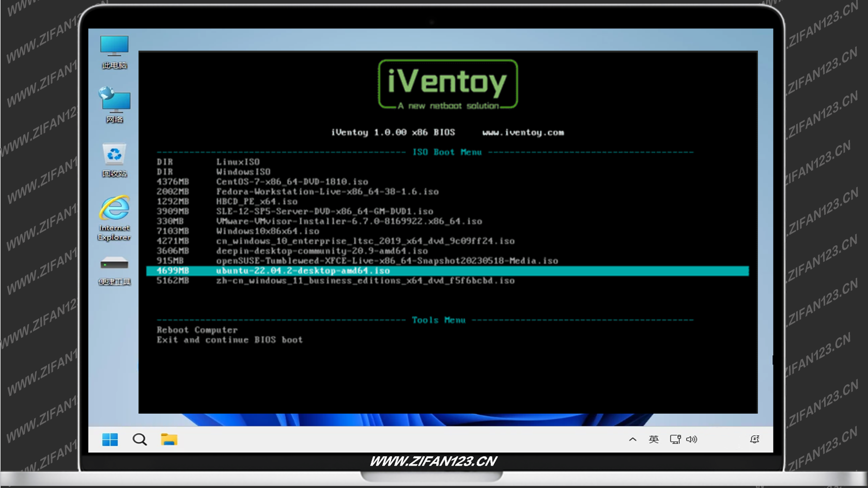The width and height of the screenshot is (868, 488).
Task: Click the 7103MB size value
Action: 173,231
